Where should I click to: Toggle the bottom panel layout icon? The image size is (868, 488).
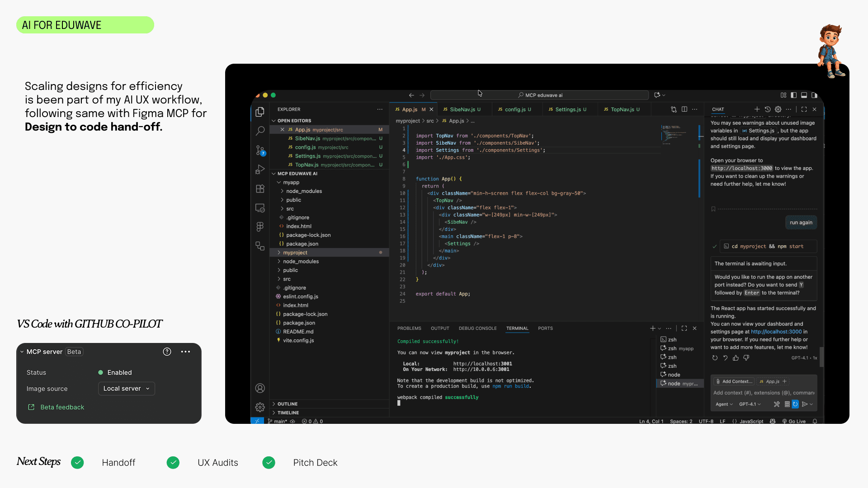coord(804,95)
